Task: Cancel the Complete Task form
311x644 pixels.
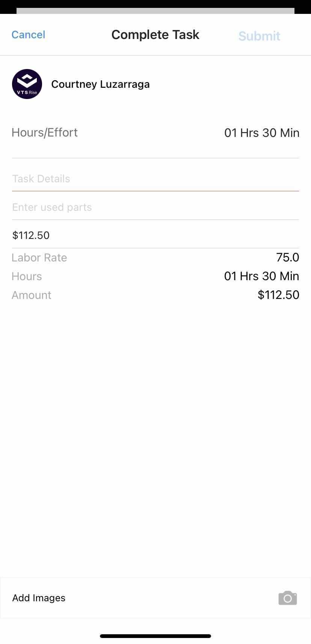Action: [x=28, y=35]
